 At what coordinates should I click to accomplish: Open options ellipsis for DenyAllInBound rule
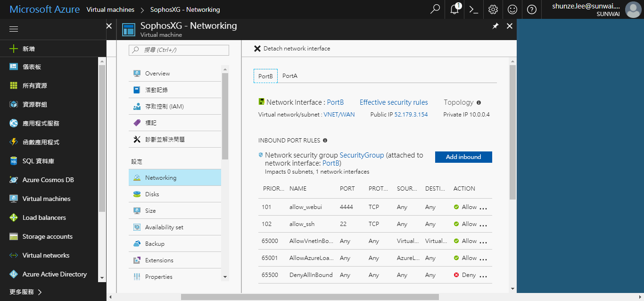pos(483,276)
